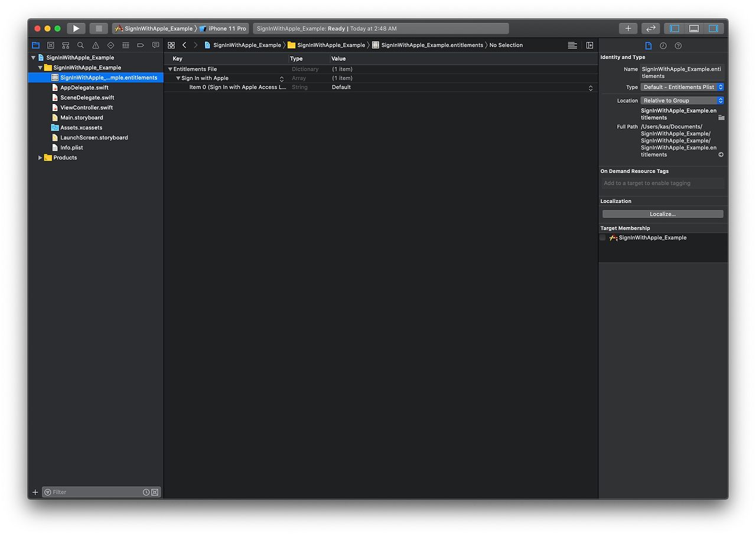756x536 pixels.
Task: Open SceneDelegate.swift
Action: coord(87,98)
